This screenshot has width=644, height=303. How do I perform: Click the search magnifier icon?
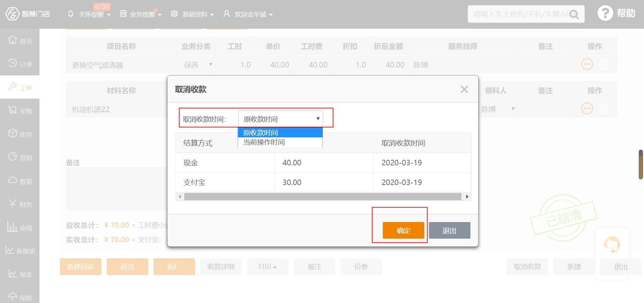click(x=574, y=15)
